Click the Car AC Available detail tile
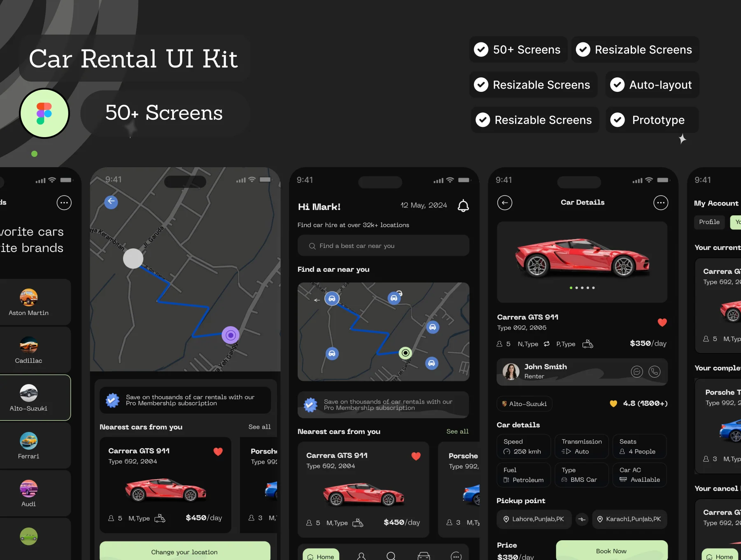Image resolution: width=741 pixels, height=560 pixels. point(640,475)
